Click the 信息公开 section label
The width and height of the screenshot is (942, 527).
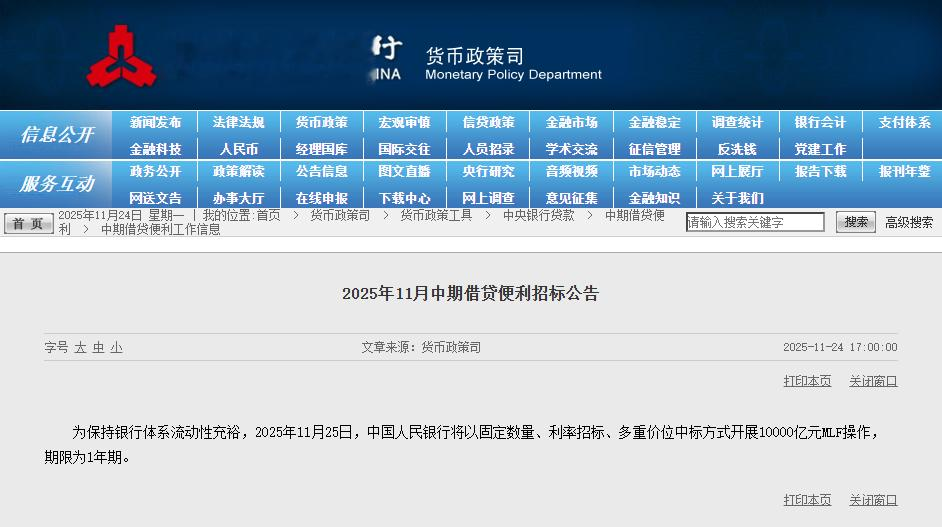(56, 135)
